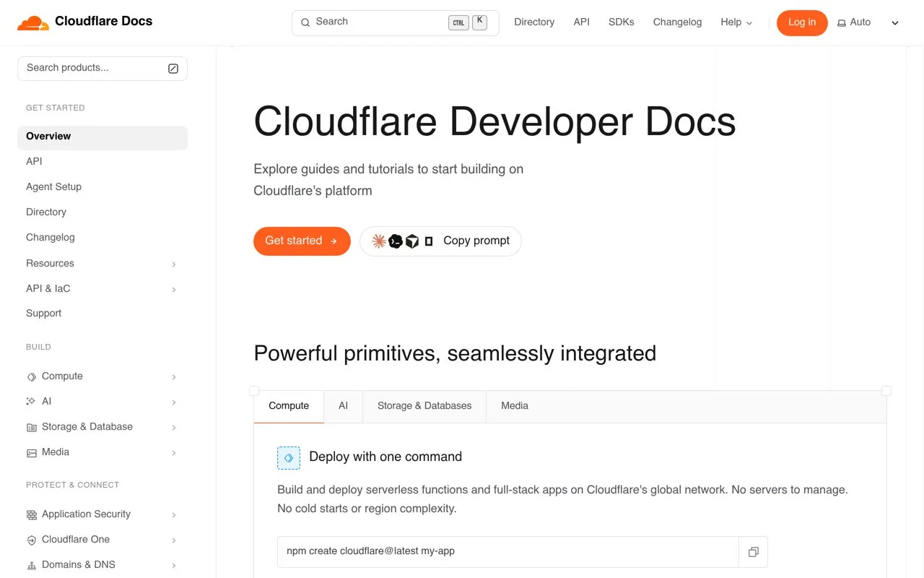Click the edit icon in Search products field
This screenshot has width=924, height=578.
(x=173, y=69)
